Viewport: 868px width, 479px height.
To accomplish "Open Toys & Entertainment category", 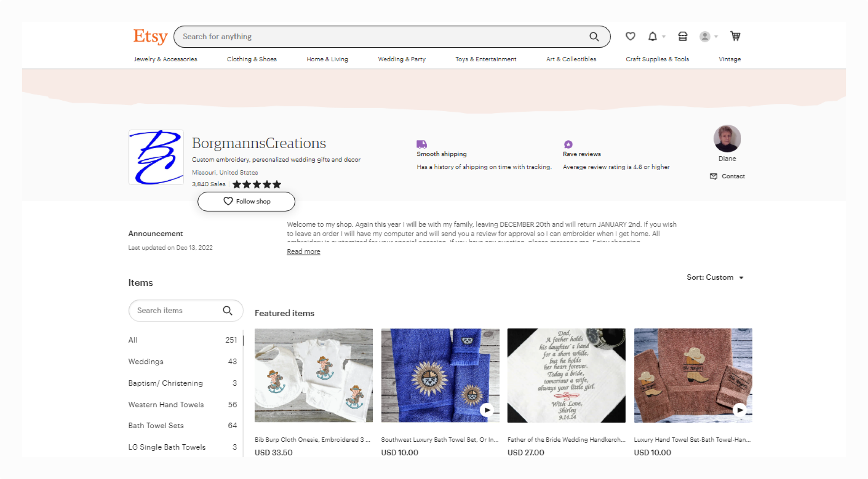I will 486,59.
